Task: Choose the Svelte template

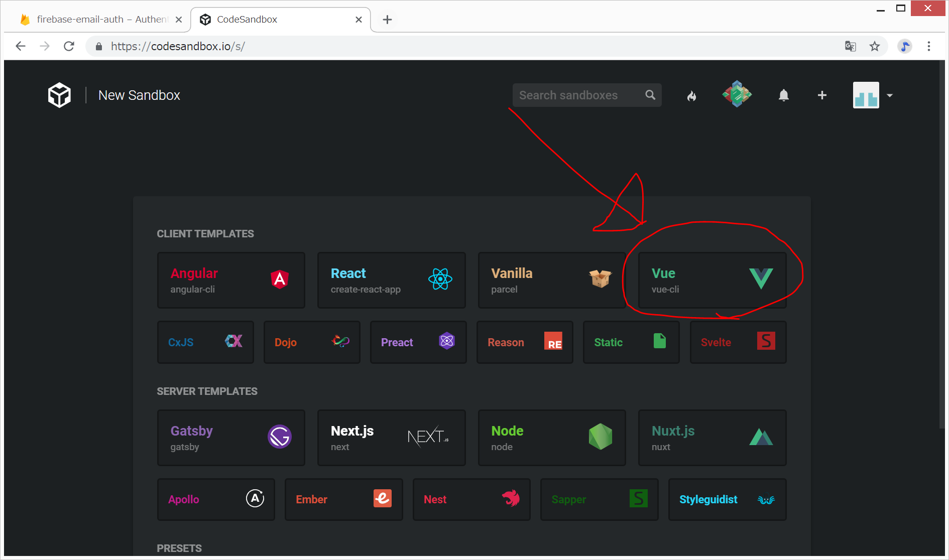Action: point(738,342)
